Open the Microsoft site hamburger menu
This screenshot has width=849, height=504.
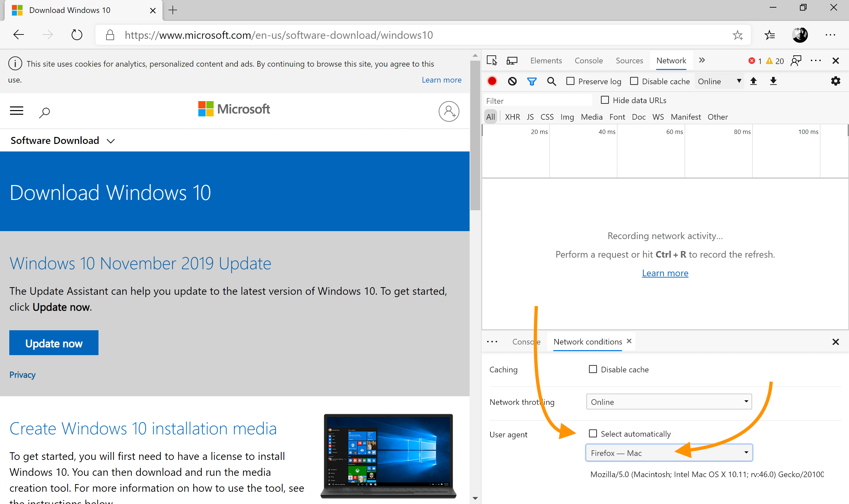(16, 111)
